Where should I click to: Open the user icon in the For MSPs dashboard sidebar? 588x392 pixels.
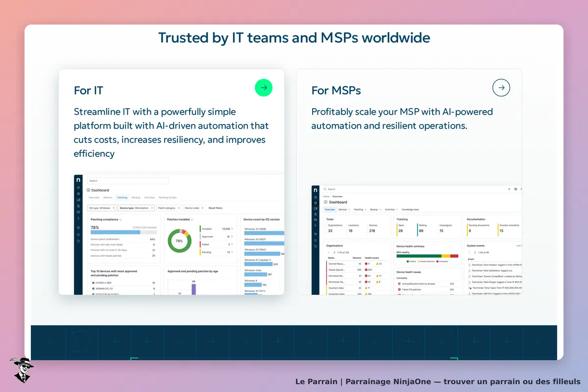[316, 215]
